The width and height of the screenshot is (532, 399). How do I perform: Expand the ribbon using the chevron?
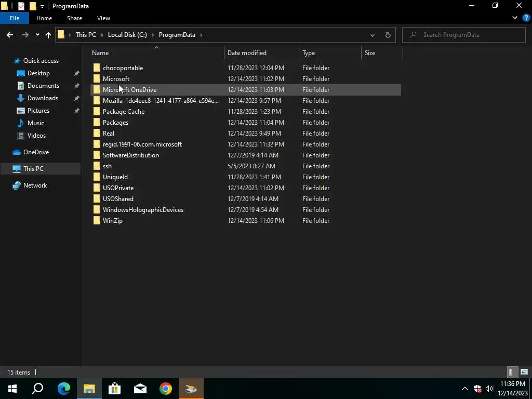(515, 18)
